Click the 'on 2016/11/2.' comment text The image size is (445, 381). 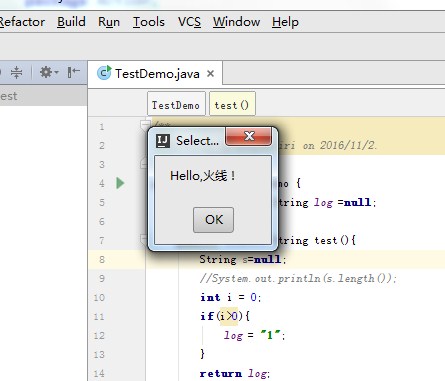pos(340,145)
